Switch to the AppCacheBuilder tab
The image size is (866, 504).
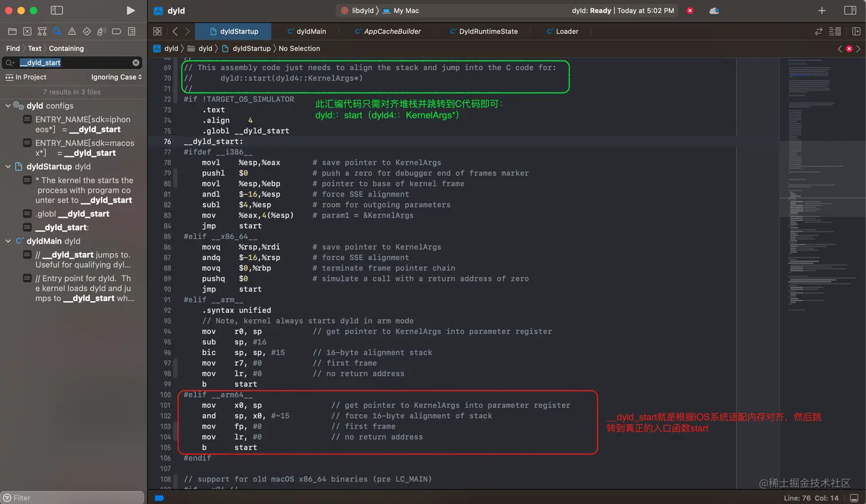[x=388, y=31]
